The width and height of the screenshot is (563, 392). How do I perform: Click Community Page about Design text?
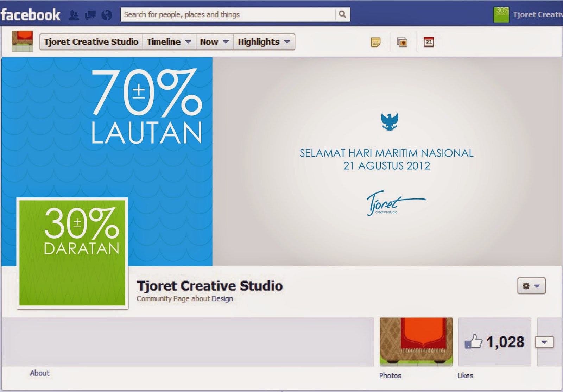[x=185, y=299]
